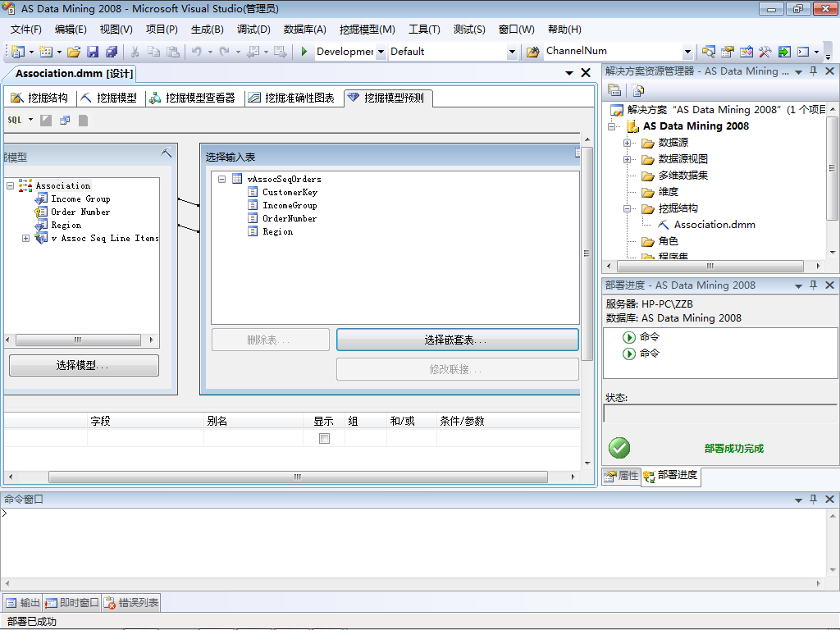
Task: Open the 文件(F) menu
Action: click(25, 30)
